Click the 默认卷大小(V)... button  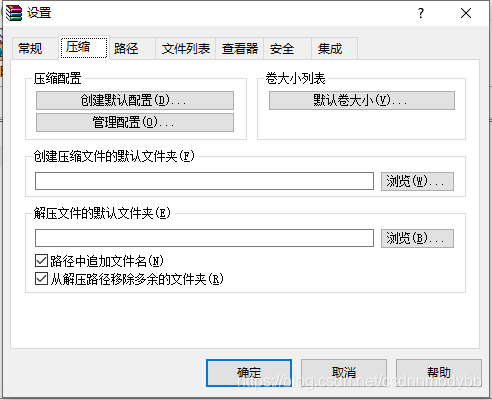coord(362,100)
